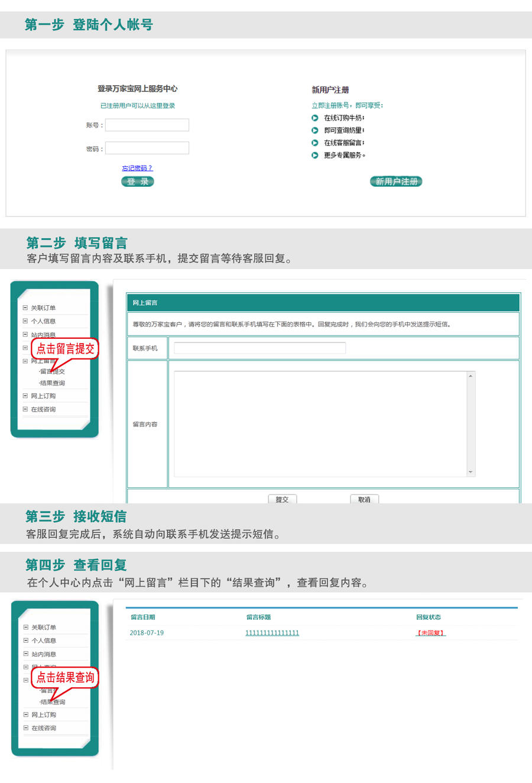
Task: Select 站内消息 in the step-four sidebar menu
Action: (x=44, y=654)
